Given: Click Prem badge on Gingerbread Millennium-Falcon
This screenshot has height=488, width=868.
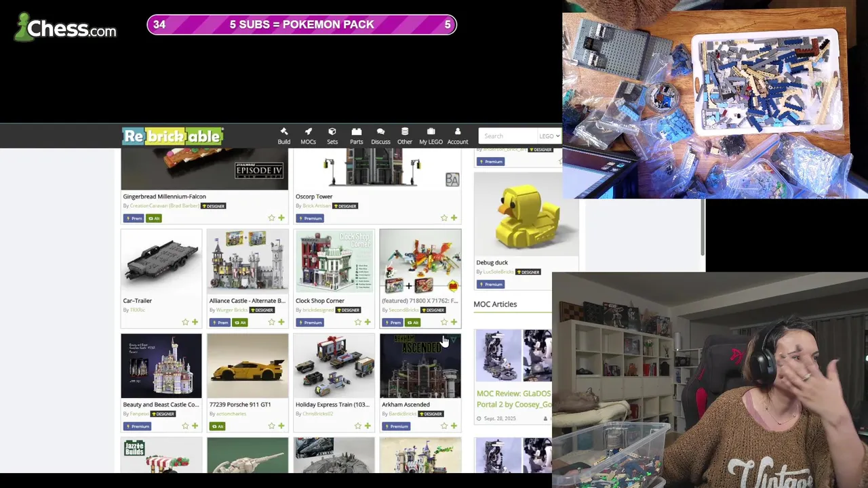Looking at the screenshot, I should pos(134,218).
